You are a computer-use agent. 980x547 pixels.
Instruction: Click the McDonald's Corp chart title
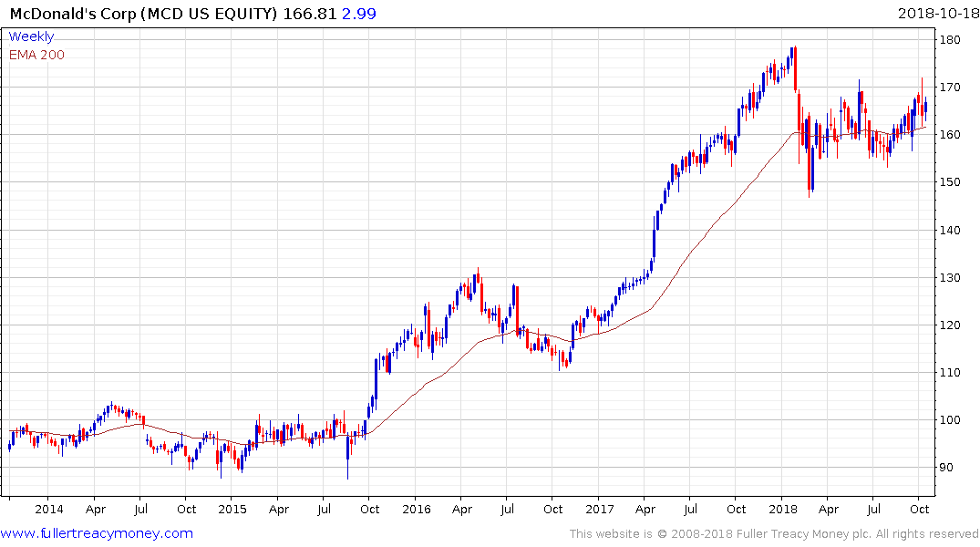(x=143, y=14)
